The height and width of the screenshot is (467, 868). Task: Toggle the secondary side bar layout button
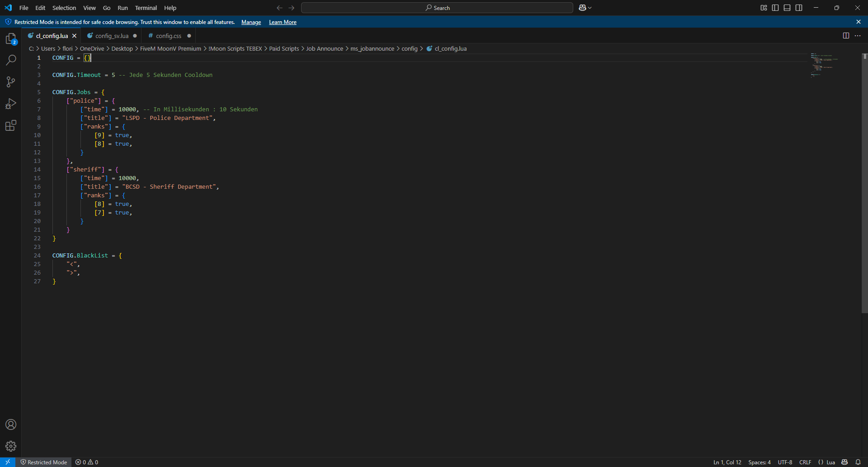[799, 8]
